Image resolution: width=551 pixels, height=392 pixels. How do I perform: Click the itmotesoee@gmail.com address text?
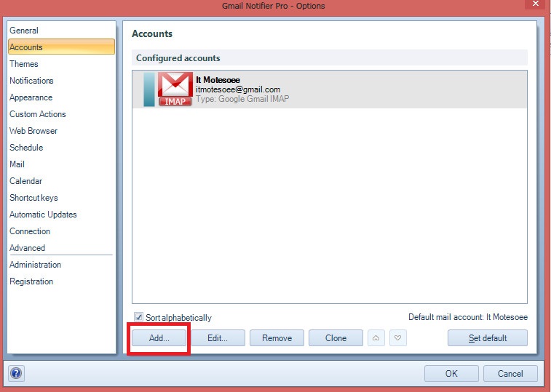pos(238,89)
